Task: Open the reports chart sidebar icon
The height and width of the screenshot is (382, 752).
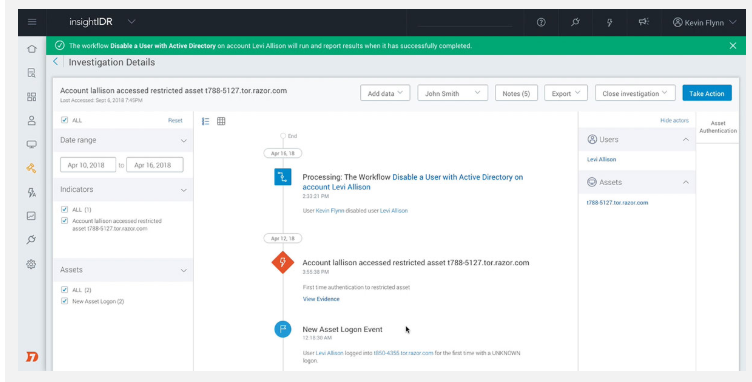Action: [x=32, y=216]
